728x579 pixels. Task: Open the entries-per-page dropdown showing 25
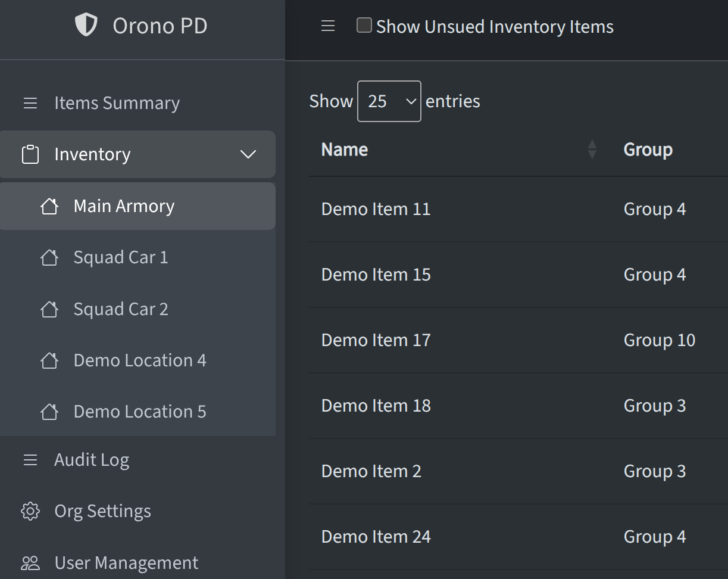coord(389,101)
